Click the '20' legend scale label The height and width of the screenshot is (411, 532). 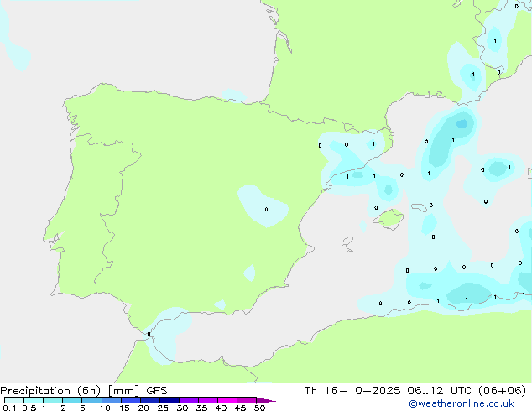point(143,408)
